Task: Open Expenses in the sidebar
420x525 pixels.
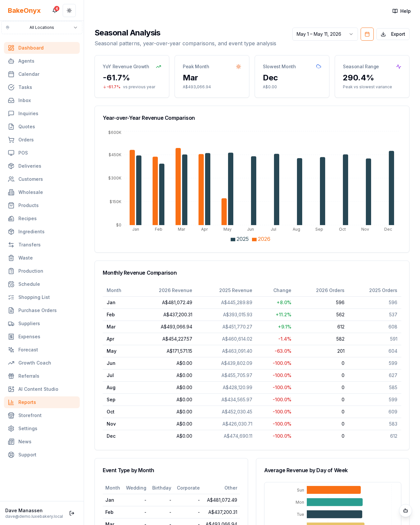Action: coord(42,337)
